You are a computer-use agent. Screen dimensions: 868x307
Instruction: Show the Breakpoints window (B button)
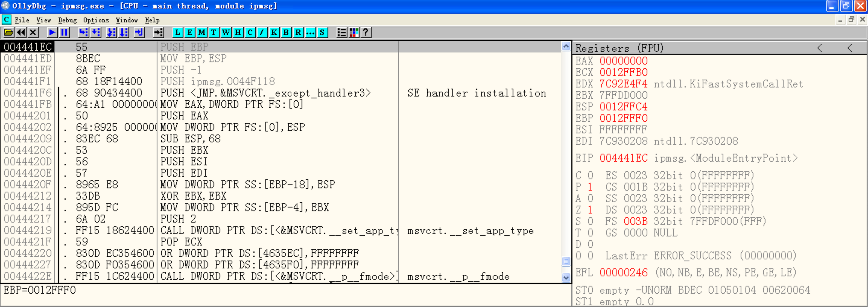(286, 32)
